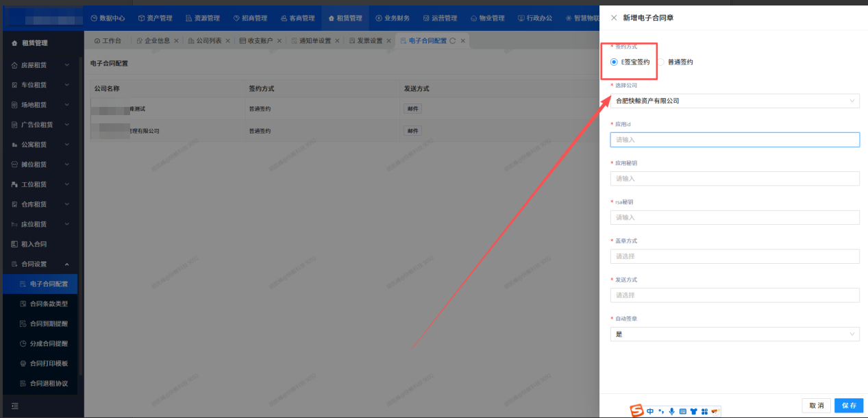Open the 盖章方式 select box

(734, 256)
